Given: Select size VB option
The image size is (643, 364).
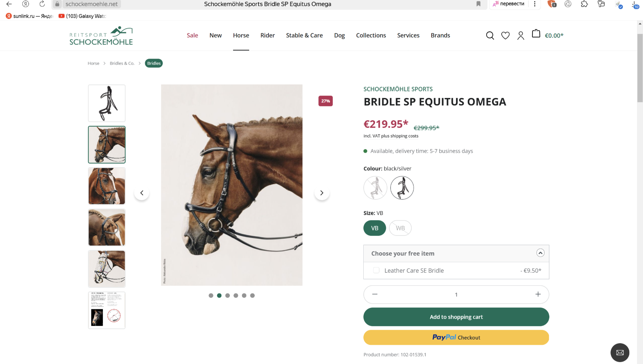Looking at the screenshot, I should pos(375,228).
